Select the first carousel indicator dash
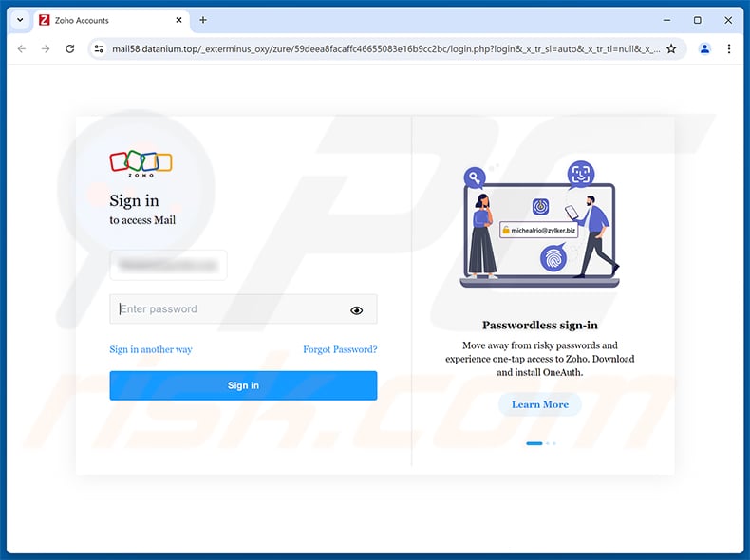Viewport: 750px width, 560px height. [x=534, y=443]
